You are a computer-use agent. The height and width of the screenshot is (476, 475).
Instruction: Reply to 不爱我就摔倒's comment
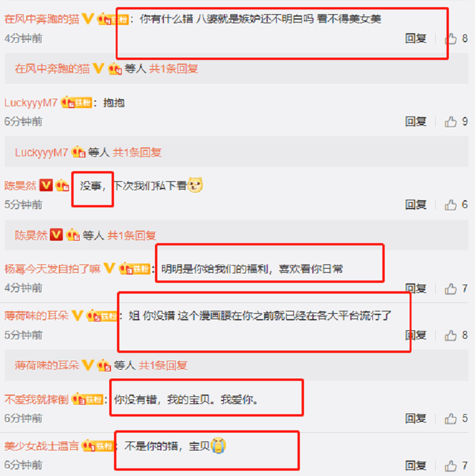click(416, 418)
